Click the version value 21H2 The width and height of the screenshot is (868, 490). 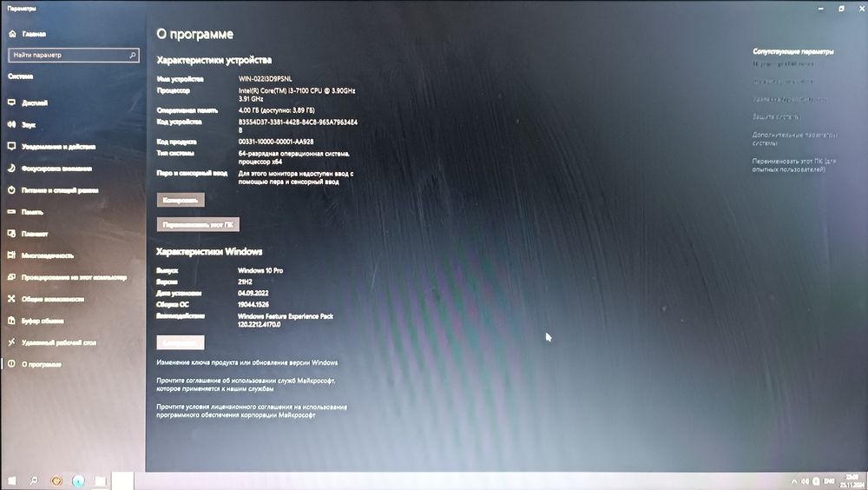[x=245, y=281]
